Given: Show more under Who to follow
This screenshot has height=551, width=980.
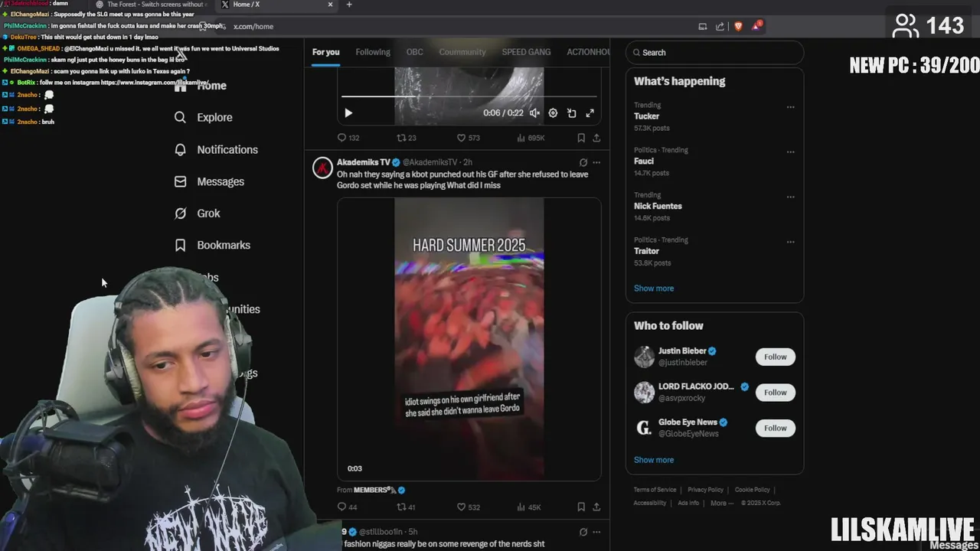Looking at the screenshot, I should click(x=654, y=460).
